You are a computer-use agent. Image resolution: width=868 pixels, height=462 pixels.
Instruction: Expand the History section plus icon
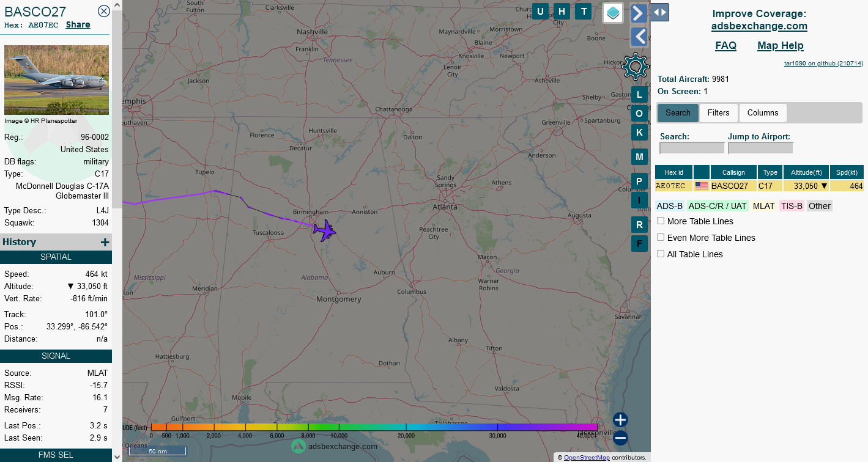pyautogui.click(x=105, y=243)
